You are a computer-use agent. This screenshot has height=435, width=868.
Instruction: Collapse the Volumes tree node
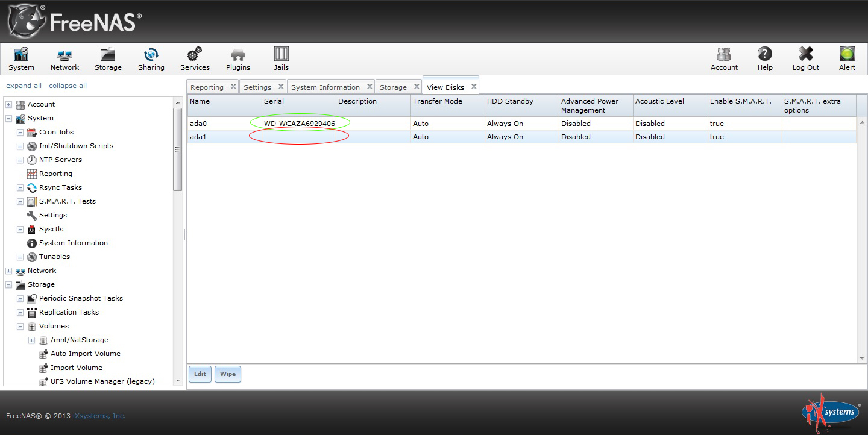point(20,327)
